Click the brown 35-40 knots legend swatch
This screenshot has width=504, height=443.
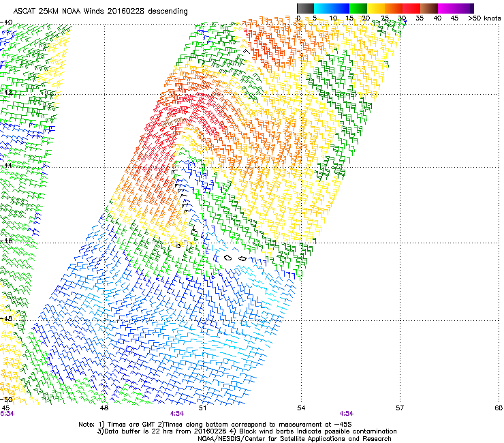tap(429, 8)
